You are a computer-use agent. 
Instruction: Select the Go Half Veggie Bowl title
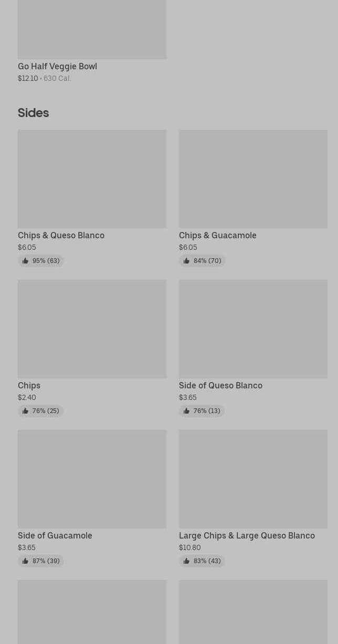57,66
